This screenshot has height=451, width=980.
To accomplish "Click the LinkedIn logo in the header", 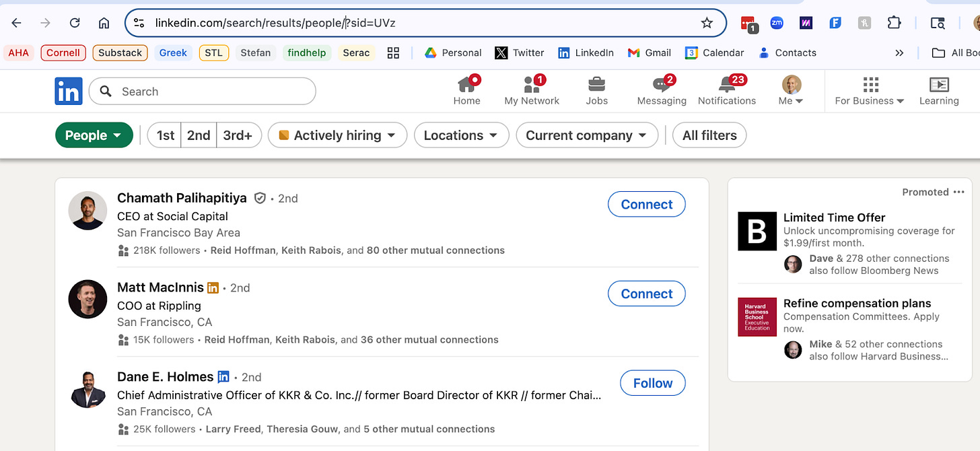I will point(69,91).
